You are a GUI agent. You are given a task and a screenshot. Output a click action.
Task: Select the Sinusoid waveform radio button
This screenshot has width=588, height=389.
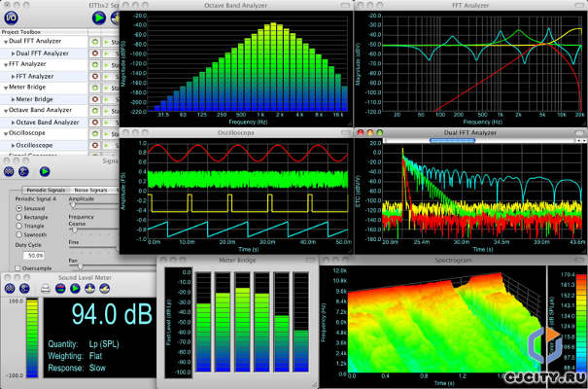coord(20,207)
